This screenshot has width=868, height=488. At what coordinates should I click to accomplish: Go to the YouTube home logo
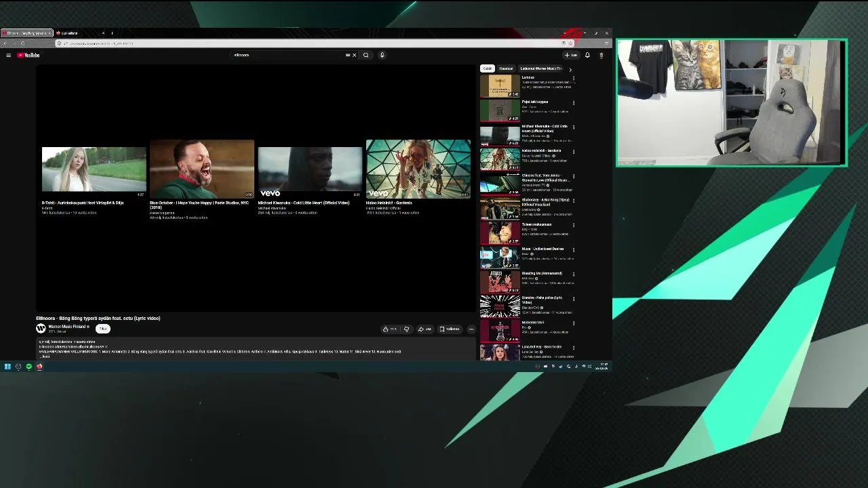point(28,55)
